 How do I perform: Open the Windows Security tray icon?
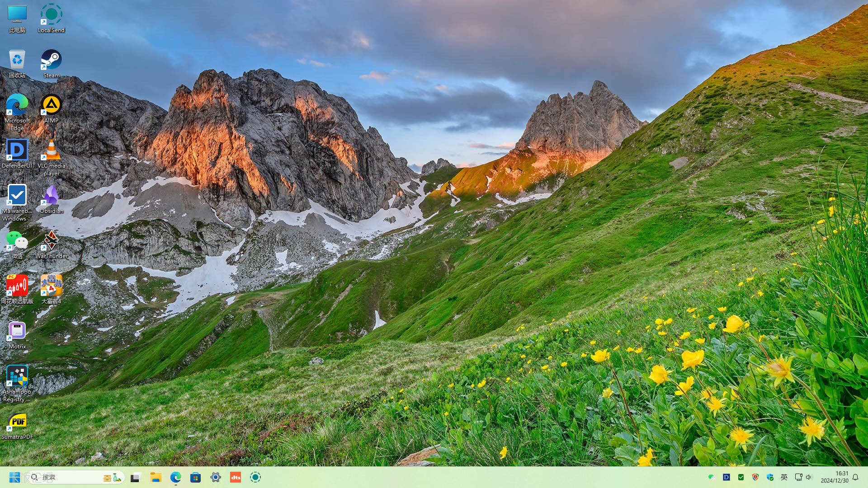[x=770, y=477]
